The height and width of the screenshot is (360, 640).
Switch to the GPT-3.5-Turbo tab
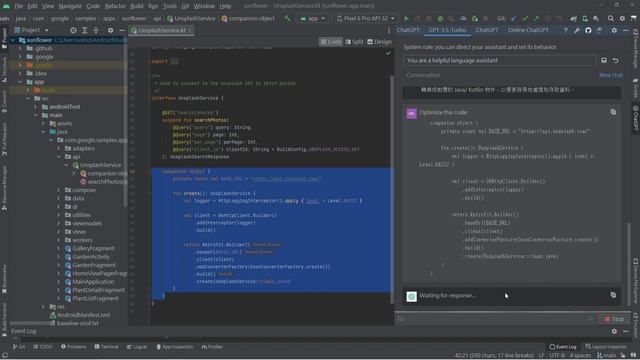click(x=447, y=30)
